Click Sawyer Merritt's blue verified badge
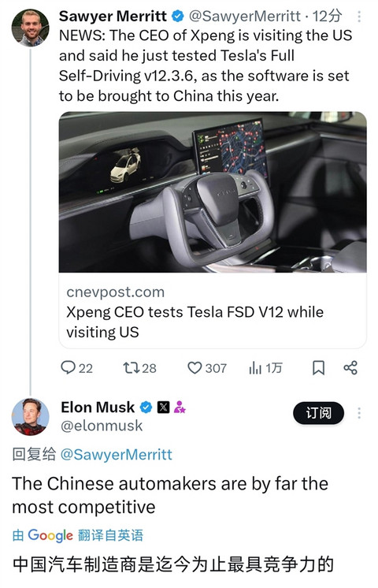Screen dimensions: 378x588 [177, 16]
